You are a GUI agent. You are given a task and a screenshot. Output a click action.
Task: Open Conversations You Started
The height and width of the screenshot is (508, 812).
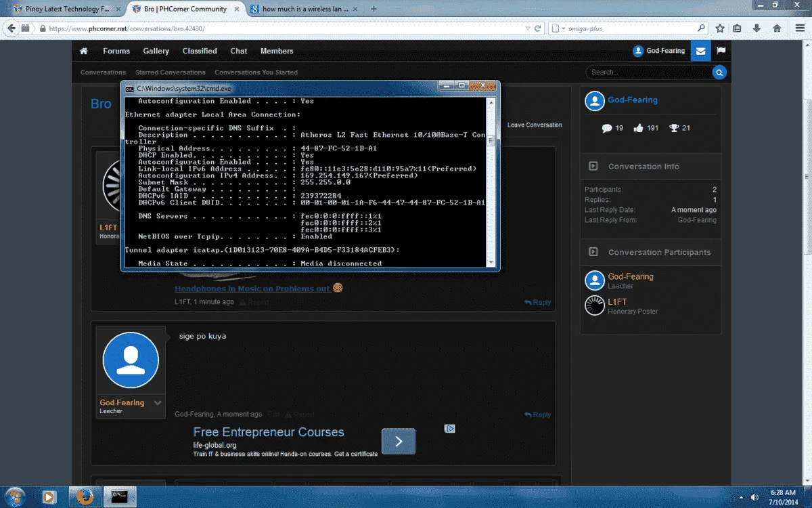(x=256, y=72)
